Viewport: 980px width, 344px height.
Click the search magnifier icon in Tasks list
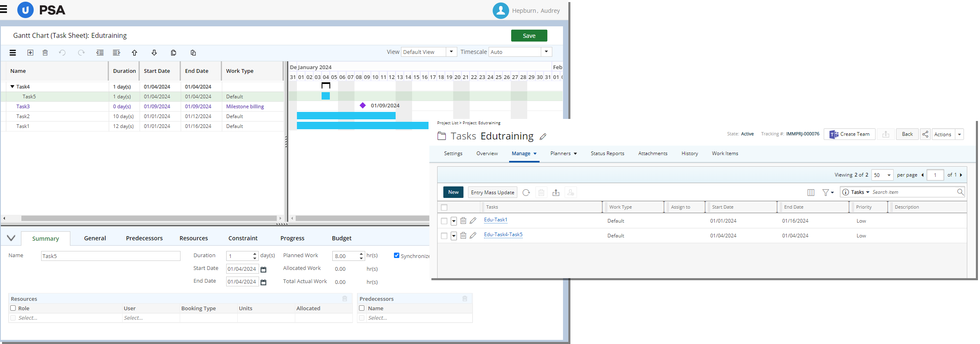(x=960, y=192)
